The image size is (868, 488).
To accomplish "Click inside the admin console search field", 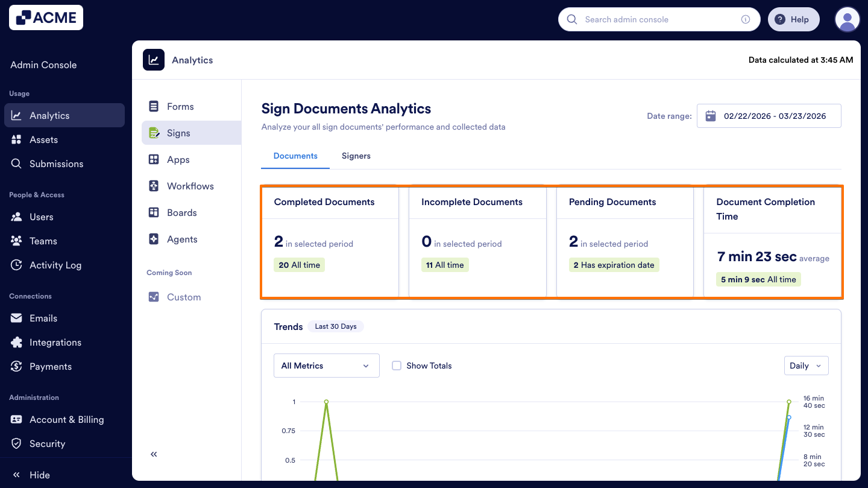I will 651,19.
